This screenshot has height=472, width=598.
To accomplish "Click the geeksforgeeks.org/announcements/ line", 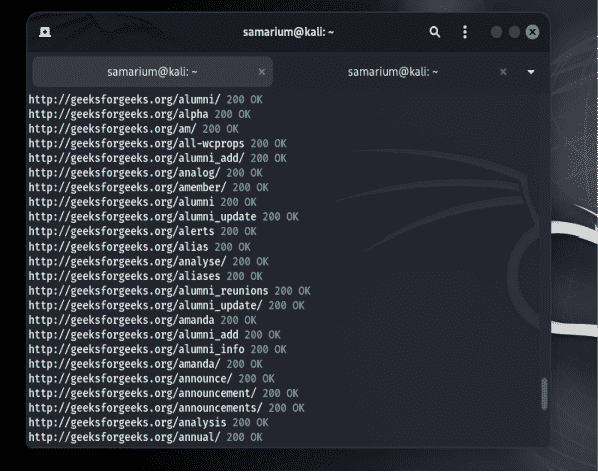I will click(x=166, y=408).
